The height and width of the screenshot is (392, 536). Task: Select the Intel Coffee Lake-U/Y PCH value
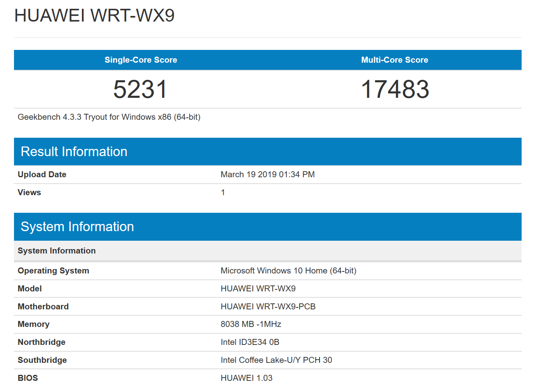click(276, 360)
